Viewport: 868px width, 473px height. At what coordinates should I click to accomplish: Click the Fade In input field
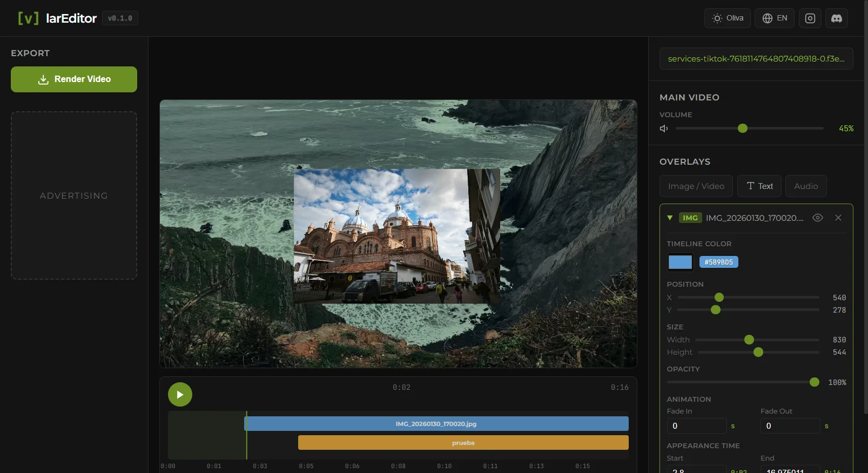697,426
